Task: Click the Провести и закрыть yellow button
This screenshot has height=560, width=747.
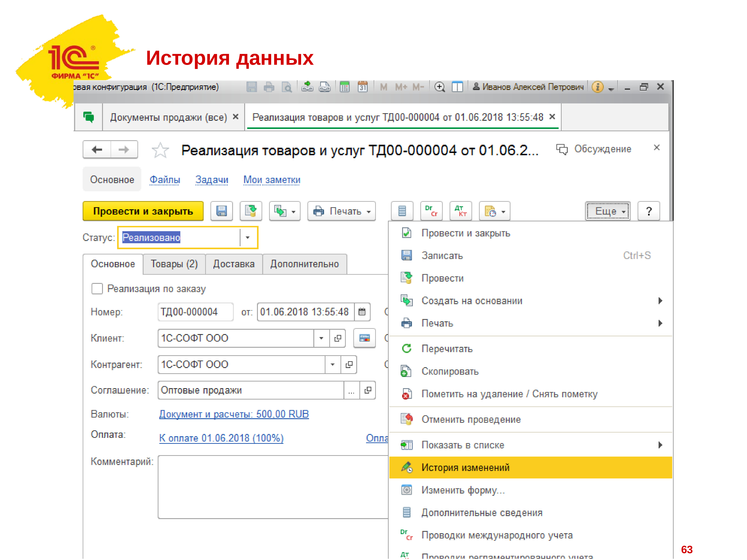Action: click(143, 211)
